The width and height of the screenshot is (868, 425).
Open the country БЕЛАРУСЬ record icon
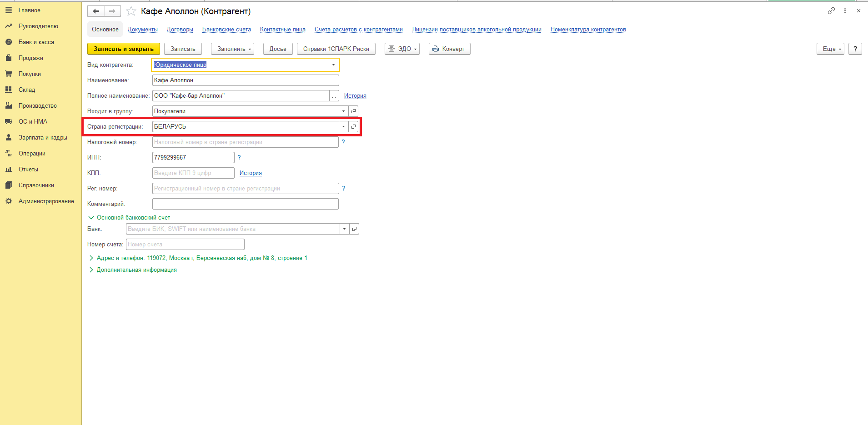353,126
